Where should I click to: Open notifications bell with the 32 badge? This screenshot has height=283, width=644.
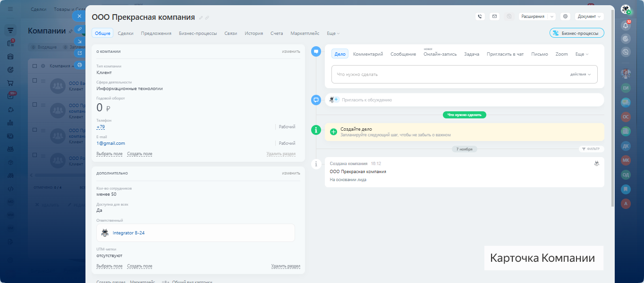626,25
